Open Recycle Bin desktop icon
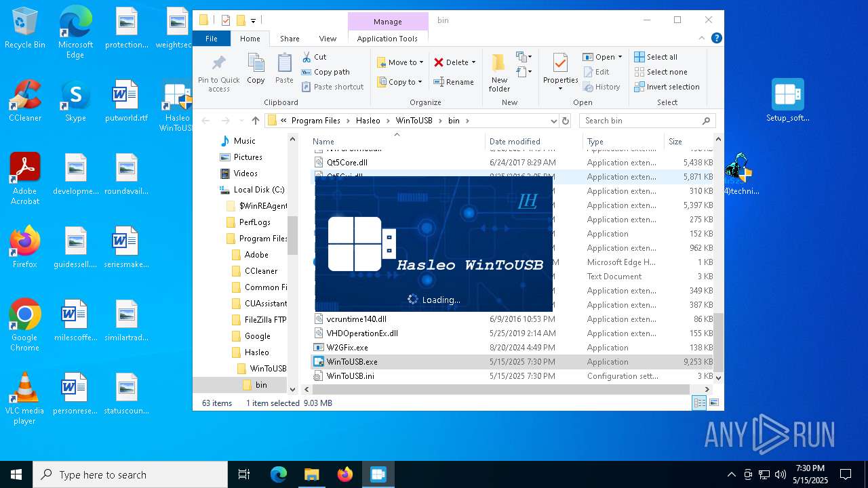Viewport: 868px width, 488px height. click(x=25, y=28)
